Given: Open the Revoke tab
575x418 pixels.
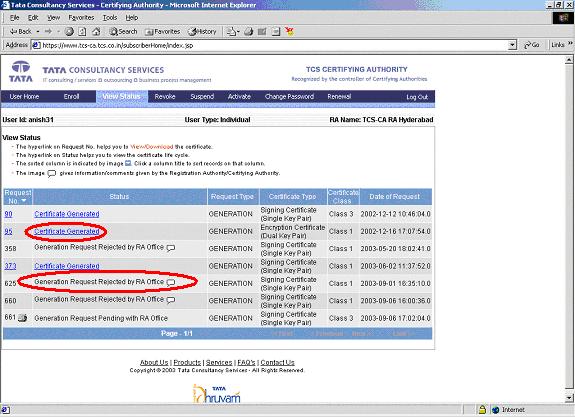Looking at the screenshot, I should click(x=165, y=97).
